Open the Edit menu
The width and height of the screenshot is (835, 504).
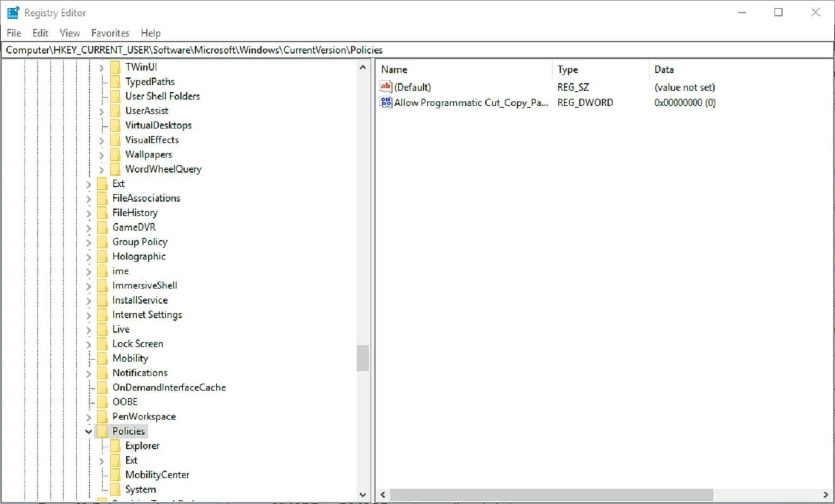[x=40, y=33]
